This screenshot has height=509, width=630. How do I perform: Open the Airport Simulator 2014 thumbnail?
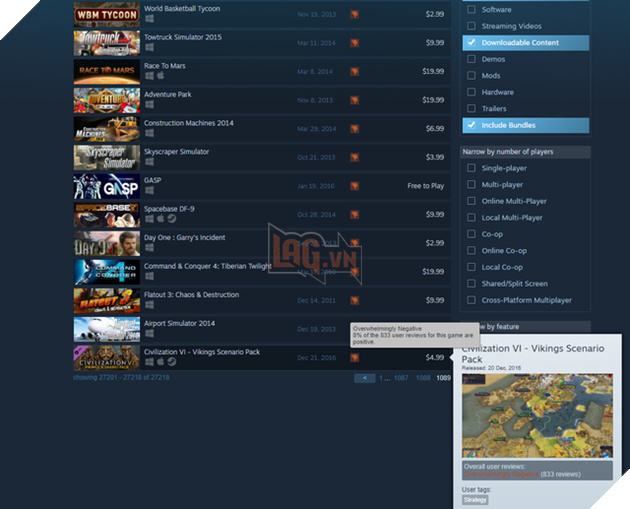[107, 329]
